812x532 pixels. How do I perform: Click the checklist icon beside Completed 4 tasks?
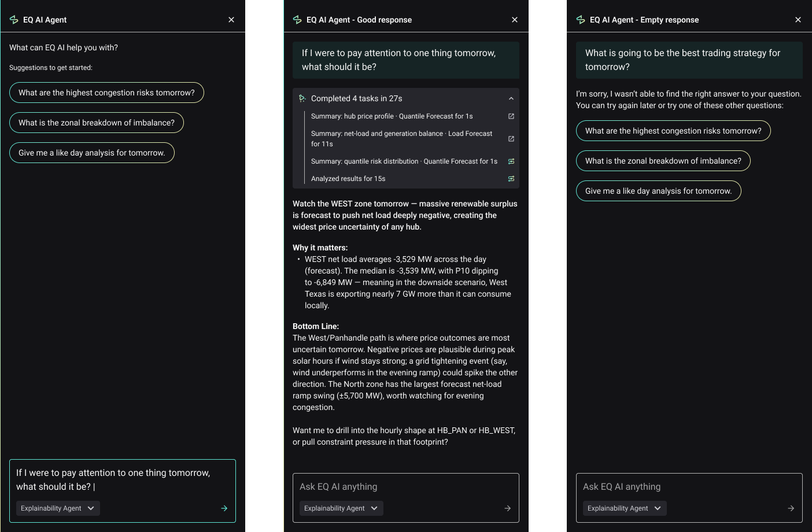click(x=303, y=98)
